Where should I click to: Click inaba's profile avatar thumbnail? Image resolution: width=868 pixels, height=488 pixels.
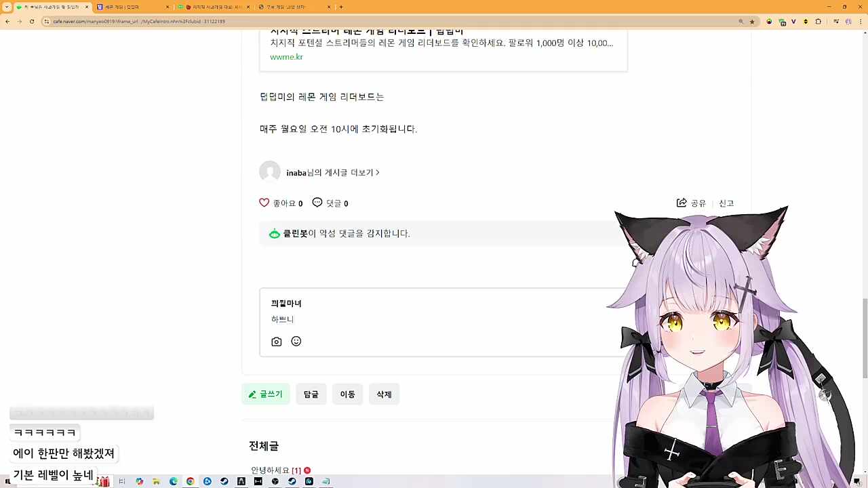(x=270, y=172)
